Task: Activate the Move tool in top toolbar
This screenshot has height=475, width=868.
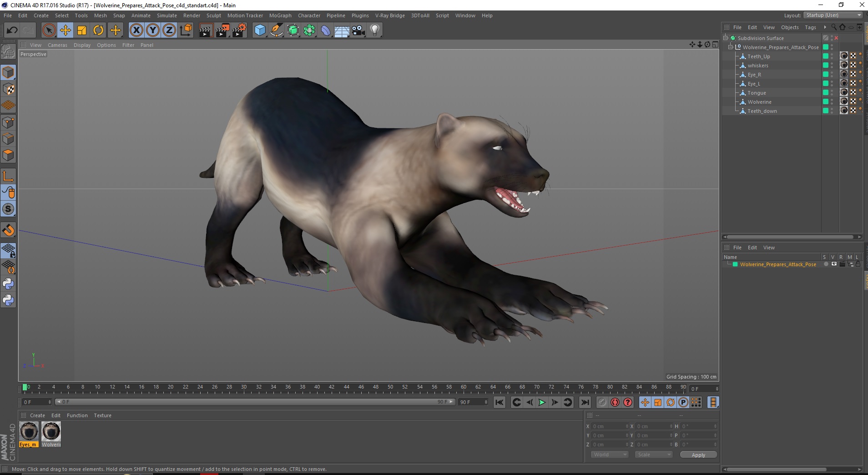Action: (x=65, y=30)
